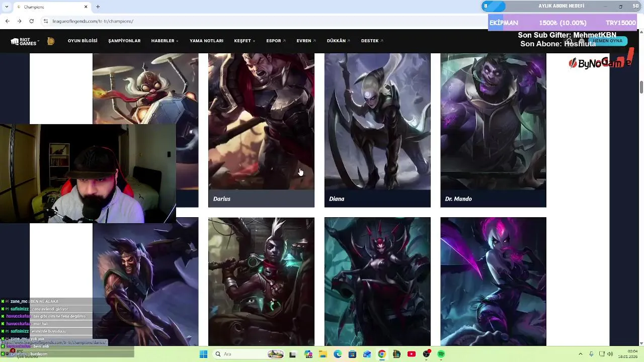
Task: Click the Riot Games logo
Action: [x=23, y=41]
